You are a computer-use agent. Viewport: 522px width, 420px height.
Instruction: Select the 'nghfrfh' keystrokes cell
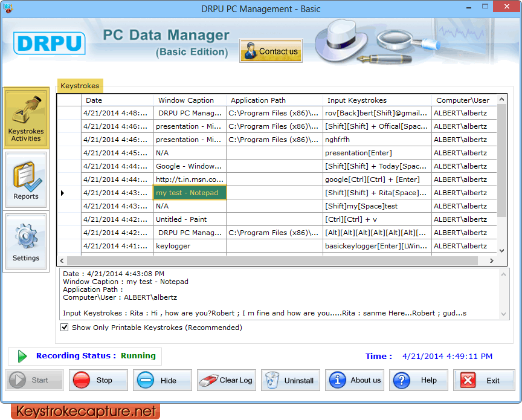click(x=377, y=140)
